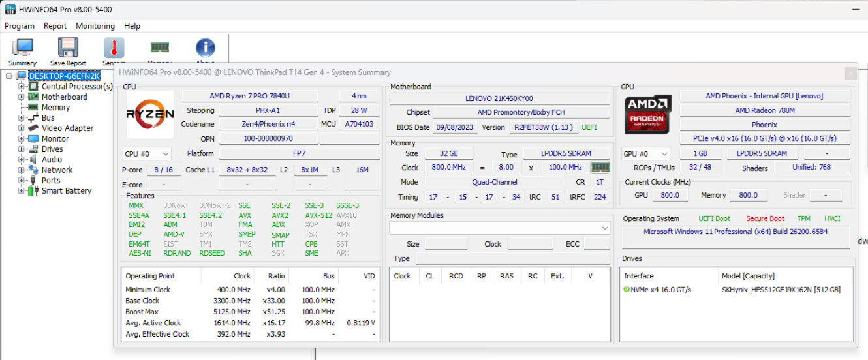Click the PHX-A1 stepping value
This screenshot has height=360, width=868.
coord(268,110)
